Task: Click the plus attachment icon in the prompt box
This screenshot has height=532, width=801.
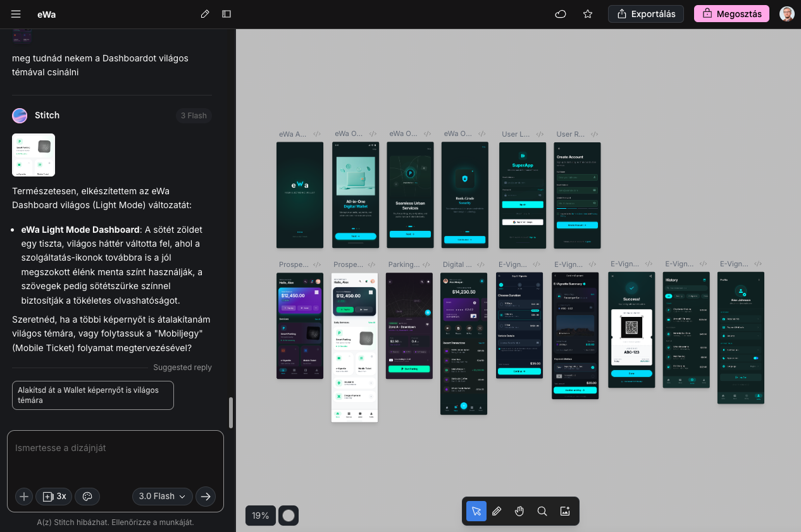Action: [23, 497]
